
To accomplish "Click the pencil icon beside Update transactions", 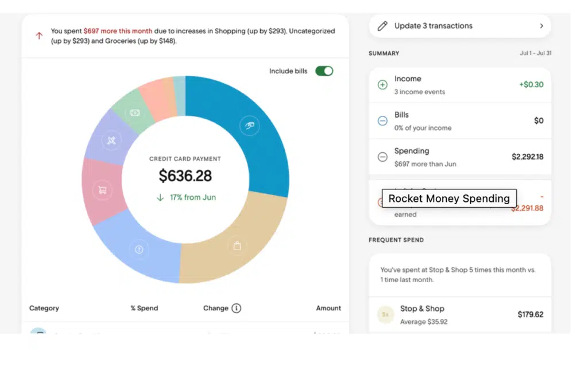I will 382,26.
